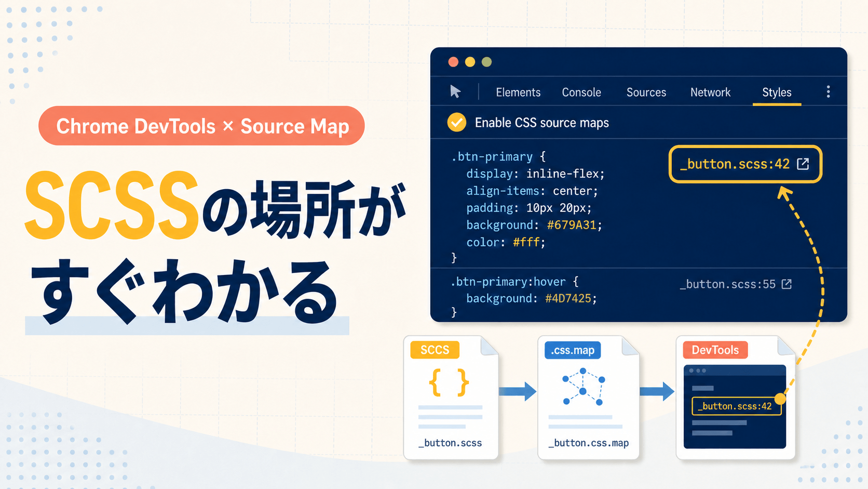Click the display: inline-flex declaration
Viewport: 868px width, 489px height.
point(535,174)
